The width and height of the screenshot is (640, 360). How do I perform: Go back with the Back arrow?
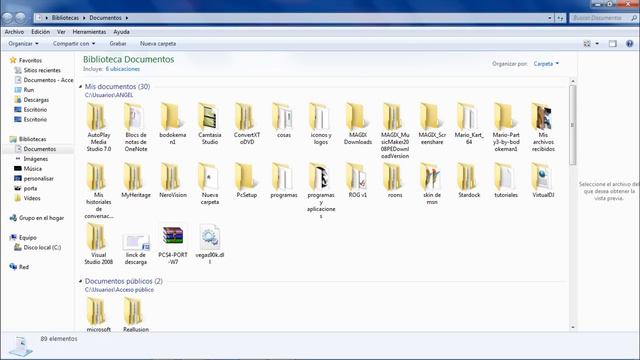[x=7, y=18]
